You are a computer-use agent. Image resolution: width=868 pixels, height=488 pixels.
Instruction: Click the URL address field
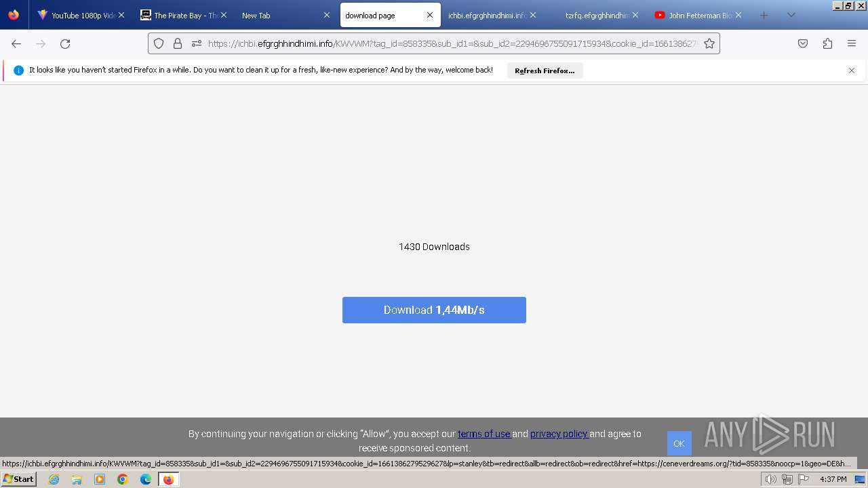point(452,43)
